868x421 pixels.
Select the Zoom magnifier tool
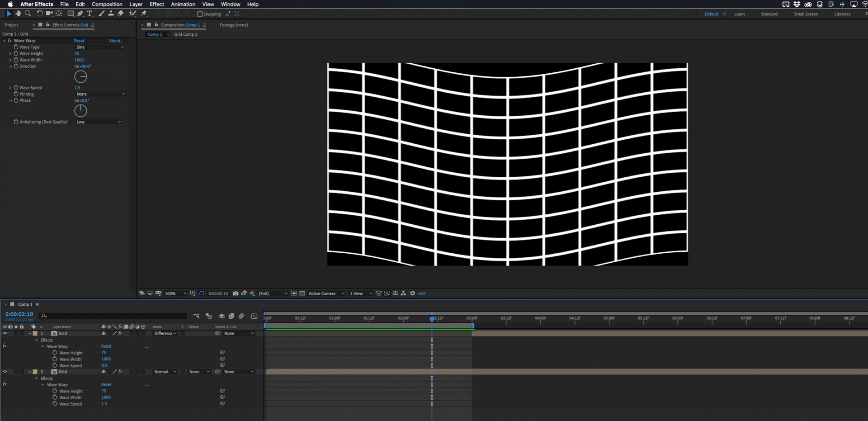pos(28,14)
